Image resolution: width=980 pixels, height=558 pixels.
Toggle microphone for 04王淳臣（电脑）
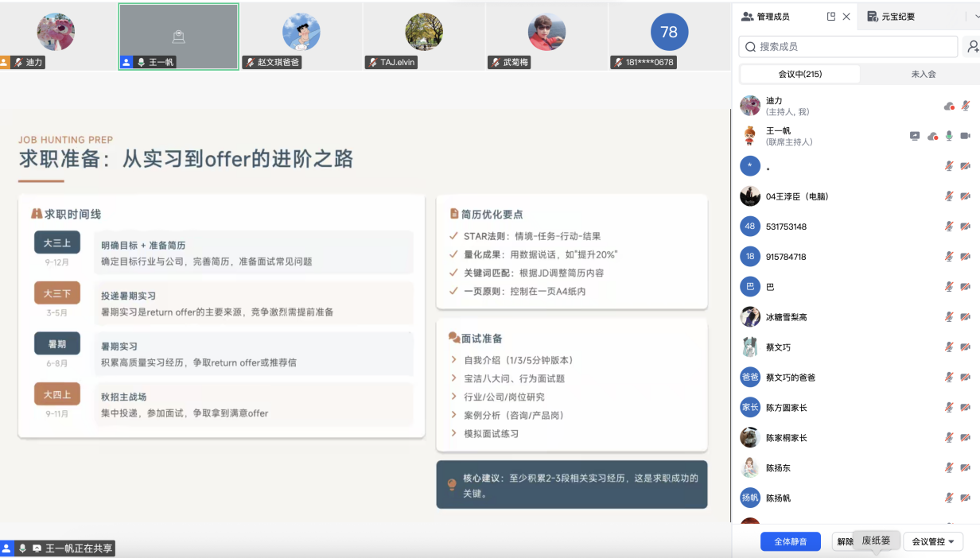948,196
